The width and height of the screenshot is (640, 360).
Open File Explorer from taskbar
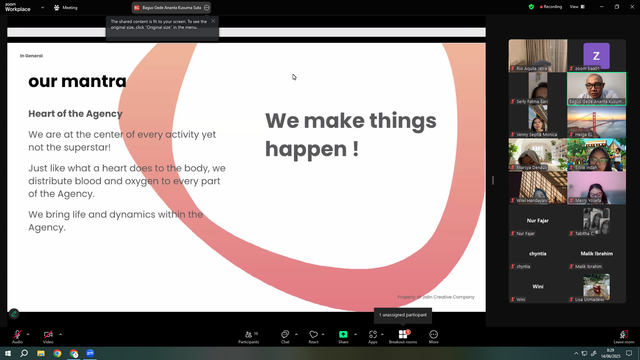[41, 353]
